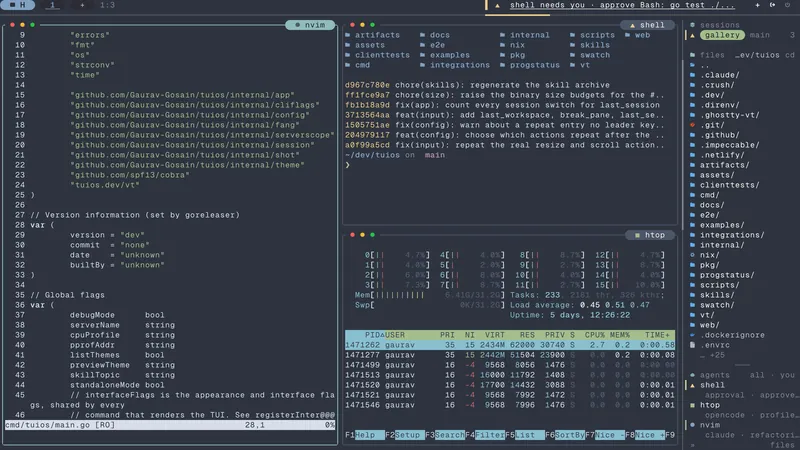Viewport: 800px width, 450px height.
Task: Click the nix icon next to nix/ in sidebar
Action: 692,255
